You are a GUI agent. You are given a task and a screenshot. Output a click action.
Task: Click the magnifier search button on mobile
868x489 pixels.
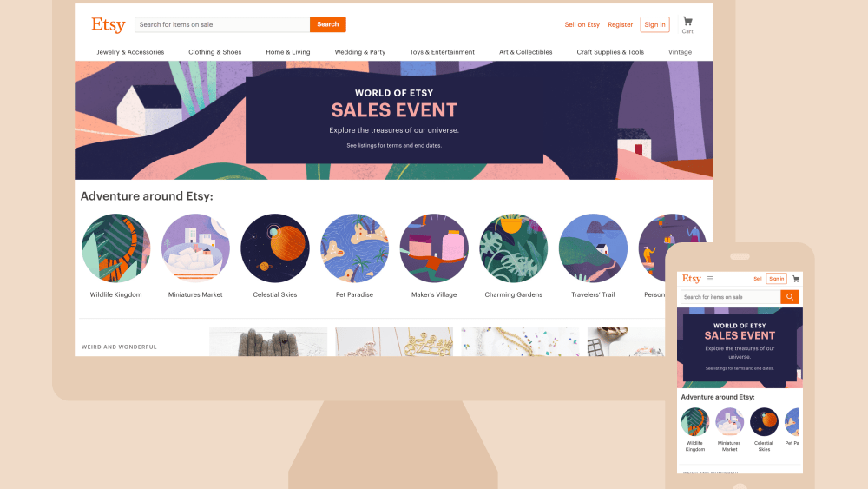tap(790, 297)
